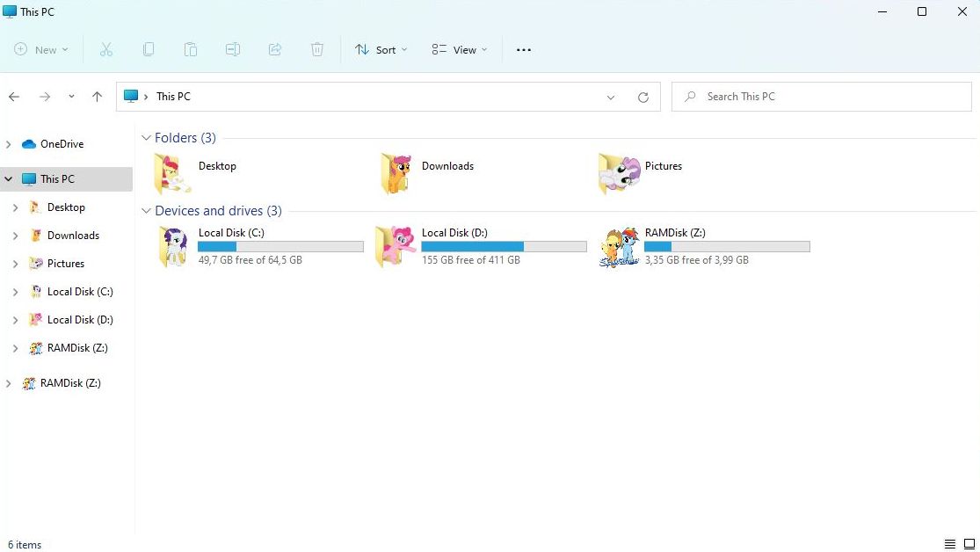Image resolution: width=980 pixels, height=552 pixels.
Task: Click the Rename icon in toolbar
Action: pyautogui.click(x=233, y=49)
